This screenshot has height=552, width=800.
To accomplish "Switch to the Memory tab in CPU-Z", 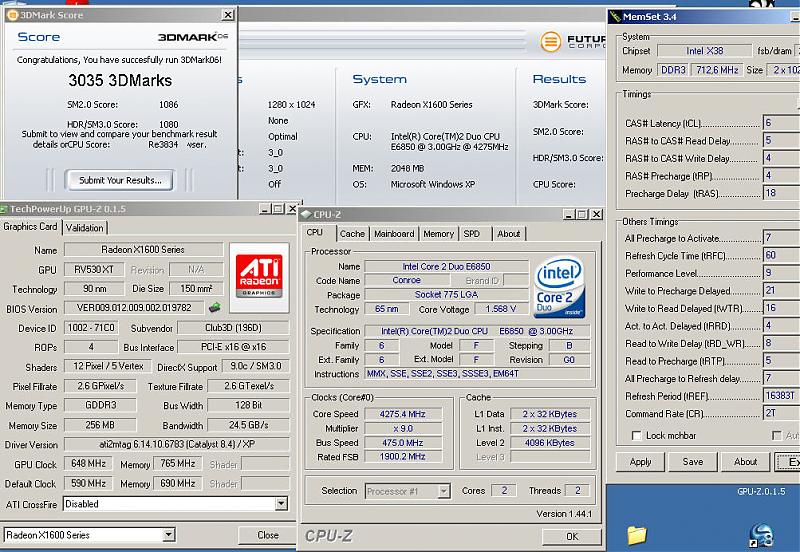I will (438, 234).
